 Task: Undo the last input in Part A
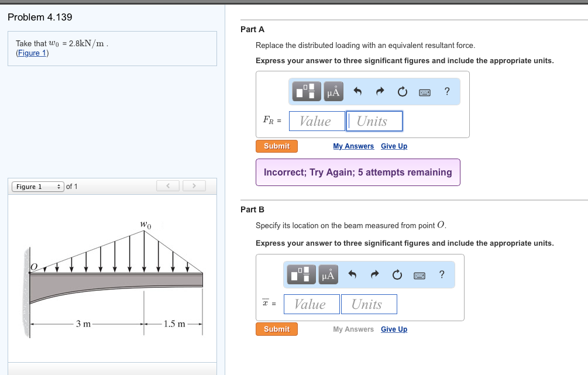pos(357,91)
